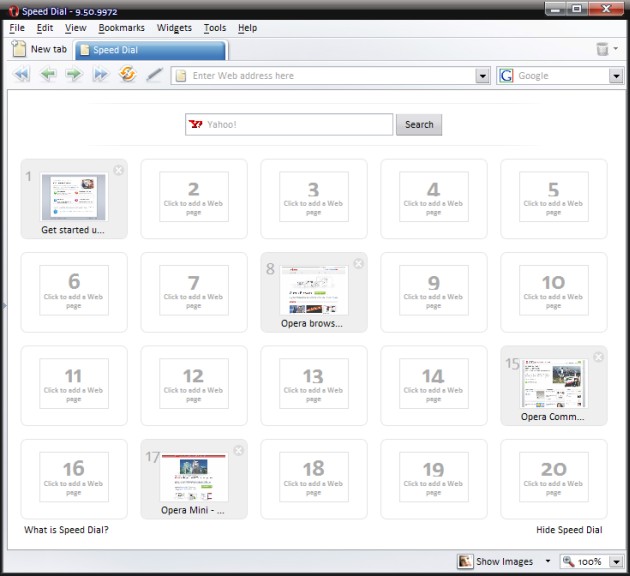Add a Web page to Speed Dial slot 12
Screen dimensions: 630x576
click(x=194, y=384)
